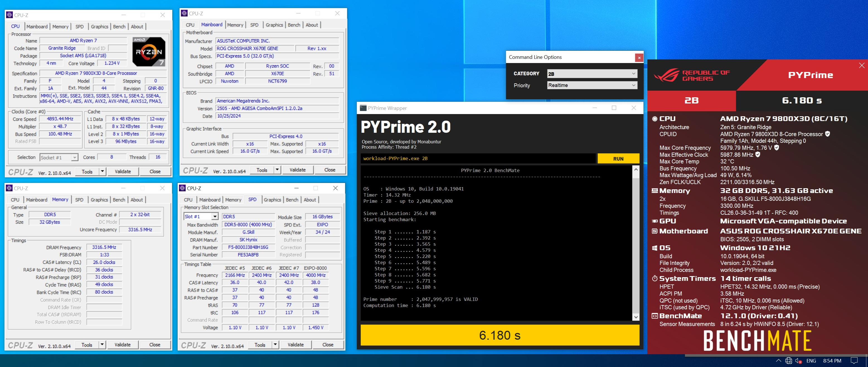
Task: Click the GPU icon in BenchMate panel
Action: (655, 221)
